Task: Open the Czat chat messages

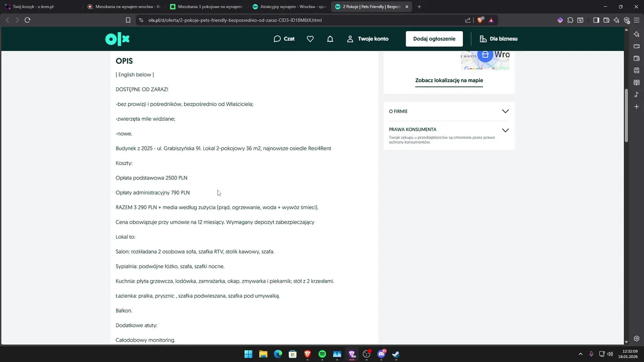Action: (x=284, y=39)
